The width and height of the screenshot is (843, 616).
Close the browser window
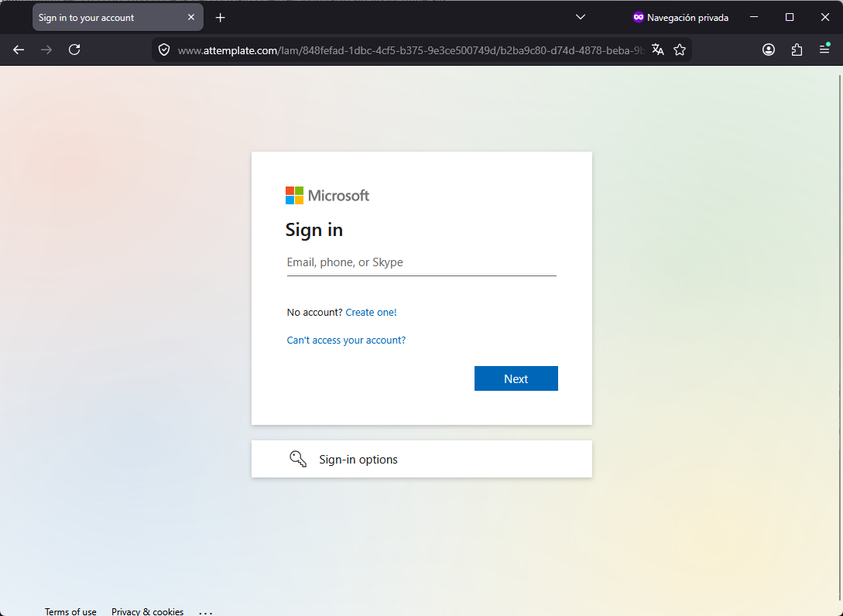tap(824, 17)
